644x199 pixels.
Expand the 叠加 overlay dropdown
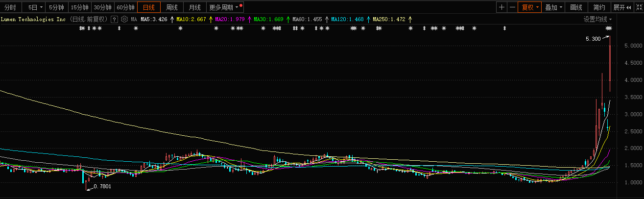click(553, 7)
